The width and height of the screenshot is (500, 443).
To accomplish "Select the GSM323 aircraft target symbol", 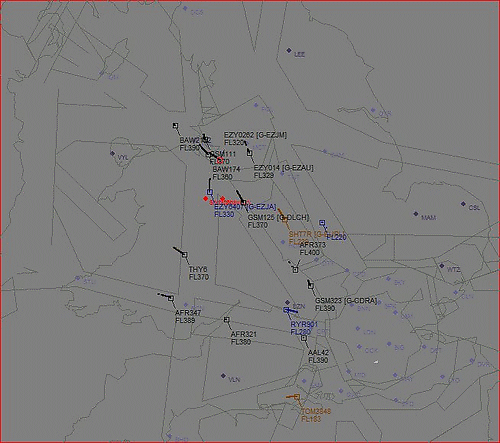I will (311, 286).
